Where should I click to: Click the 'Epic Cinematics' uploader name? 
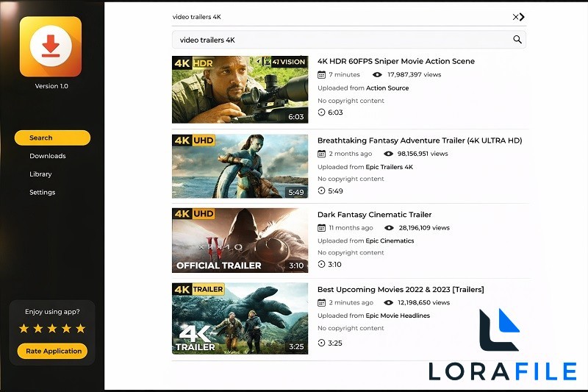[390, 240]
